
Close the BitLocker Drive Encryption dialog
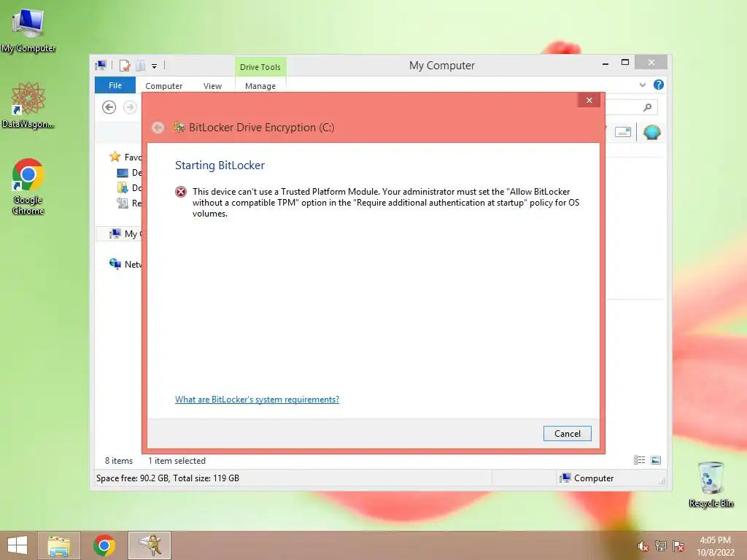(589, 100)
